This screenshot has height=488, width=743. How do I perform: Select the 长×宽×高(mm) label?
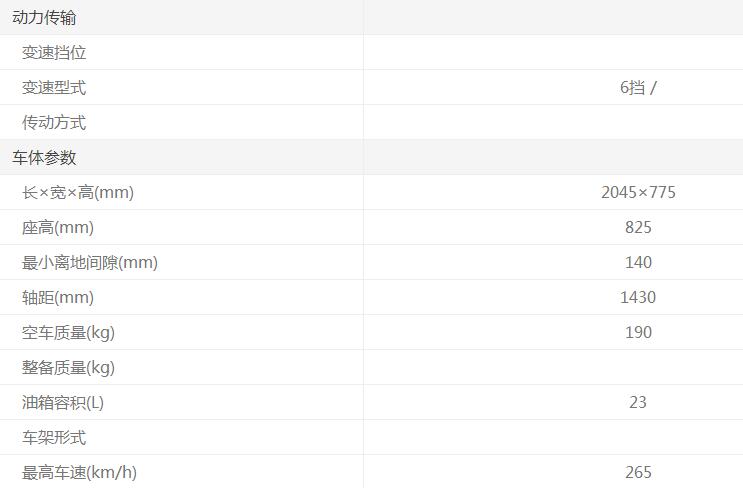(78, 192)
